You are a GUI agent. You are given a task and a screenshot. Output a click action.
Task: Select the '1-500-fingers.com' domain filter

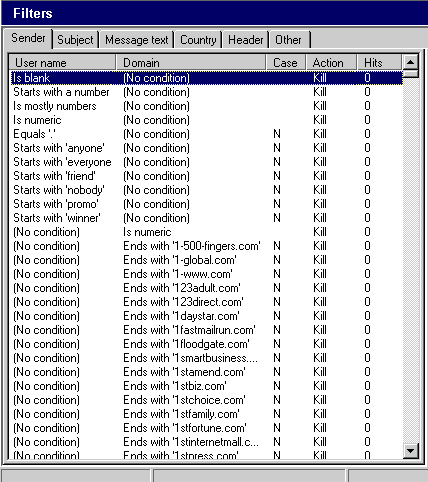[x=206, y=246]
